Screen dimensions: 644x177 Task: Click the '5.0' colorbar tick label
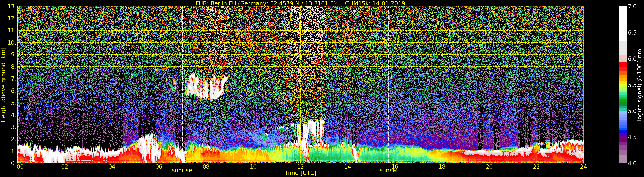click(632, 111)
